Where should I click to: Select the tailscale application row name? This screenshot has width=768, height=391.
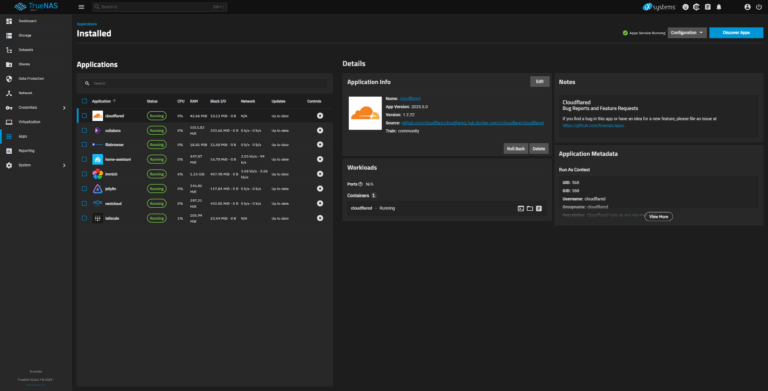click(x=112, y=219)
